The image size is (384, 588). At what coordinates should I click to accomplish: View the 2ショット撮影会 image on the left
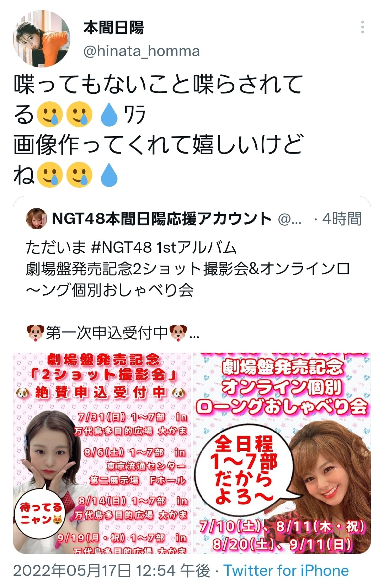102,453
